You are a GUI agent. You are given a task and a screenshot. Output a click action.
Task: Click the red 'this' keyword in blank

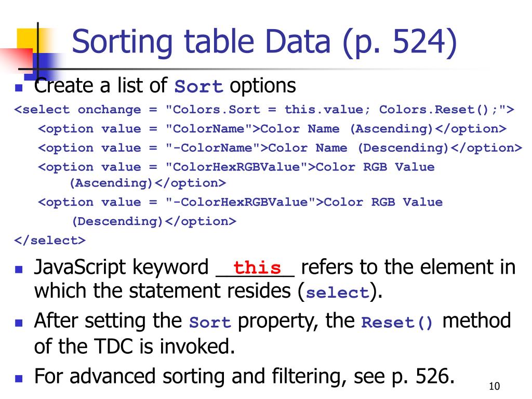tap(257, 268)
